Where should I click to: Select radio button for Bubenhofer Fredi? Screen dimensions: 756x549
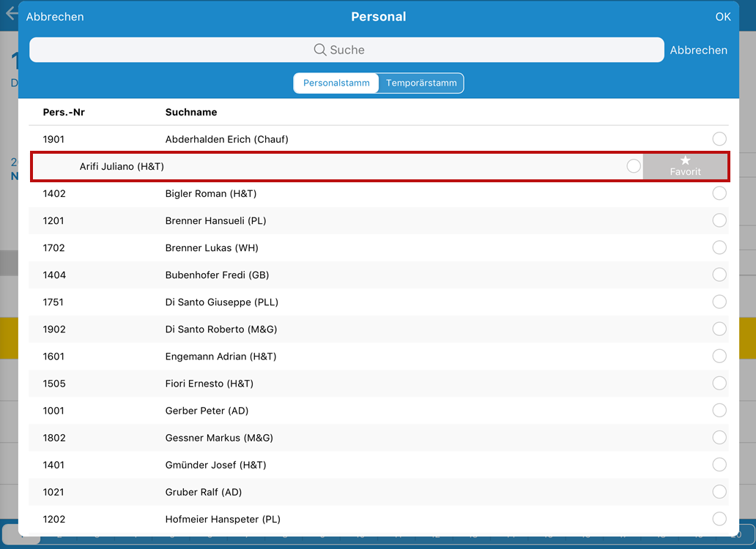pos(719,274)
